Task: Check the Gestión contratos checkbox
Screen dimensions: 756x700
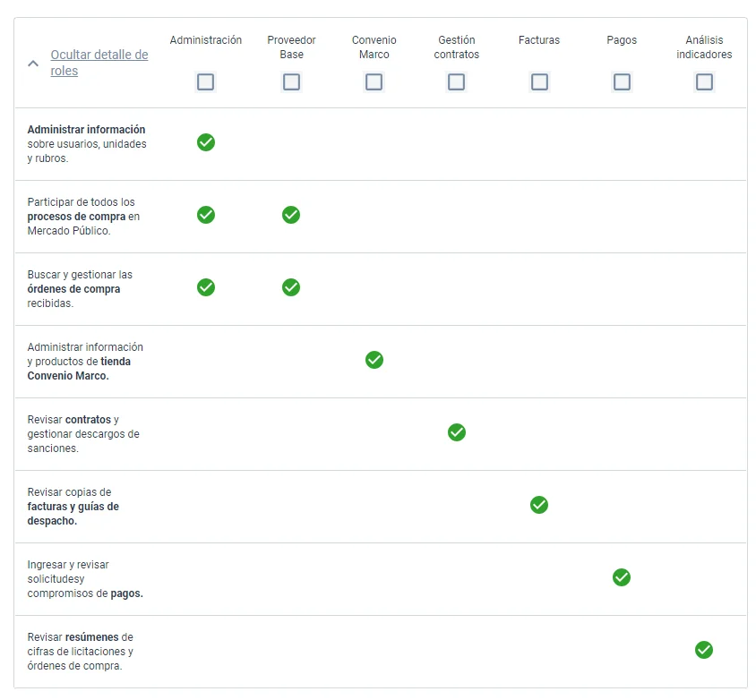Action: click(457, 82)
